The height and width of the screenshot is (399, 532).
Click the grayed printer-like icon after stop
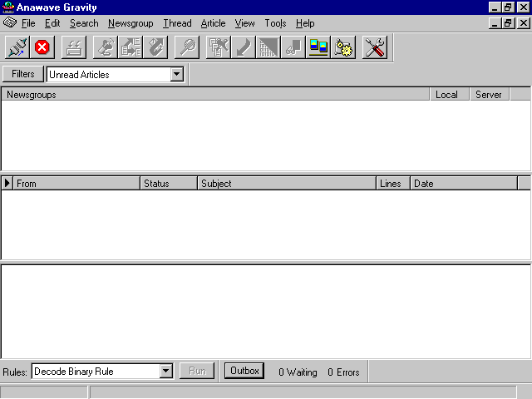pos(74,48)
